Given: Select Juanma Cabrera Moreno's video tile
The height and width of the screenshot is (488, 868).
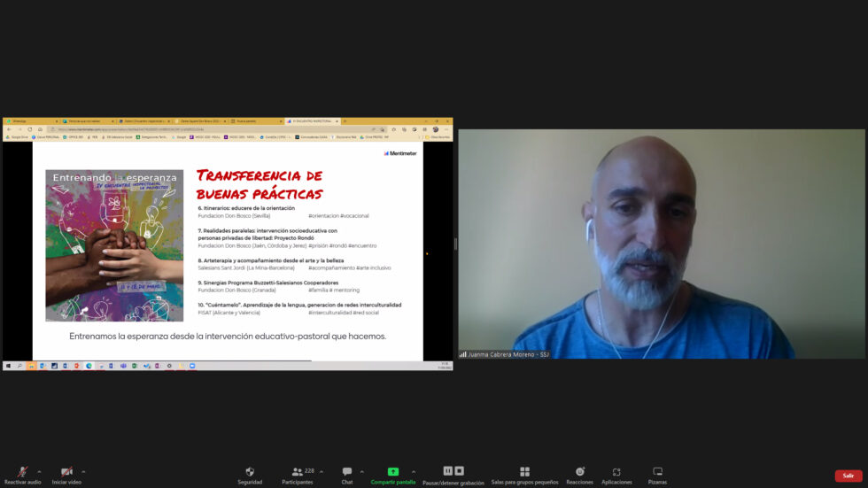Looking at the screenshot, I should coord(661,244).
